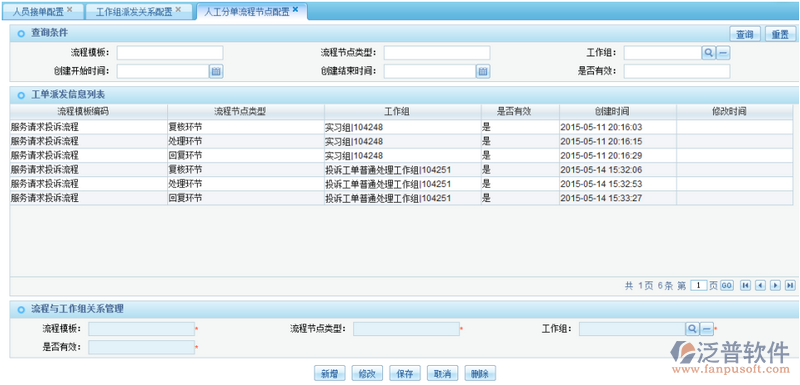Go to the last page of results
The image size is (800, 385).
(790, 286)
